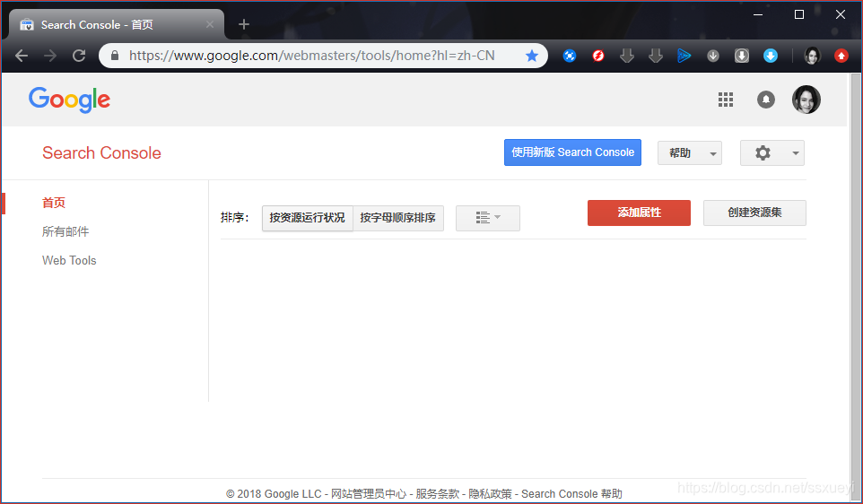863x504 pixels.
Task: Close the Search Console tab
Action: coord(210,24)
